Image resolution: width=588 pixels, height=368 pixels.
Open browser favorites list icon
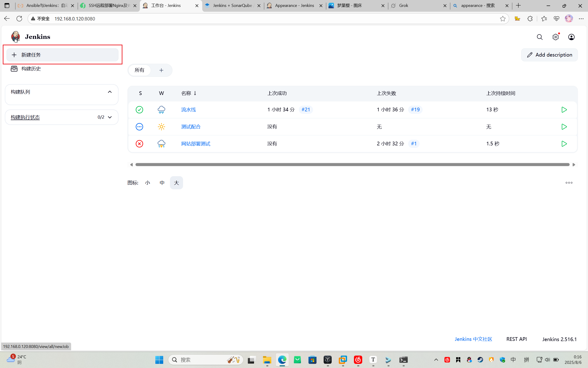(x=544, y=19)
